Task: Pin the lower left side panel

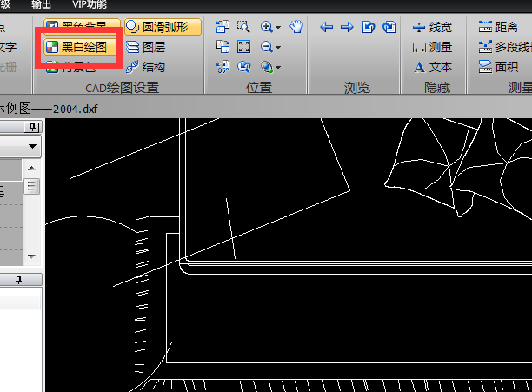Action: click(18, 280)
